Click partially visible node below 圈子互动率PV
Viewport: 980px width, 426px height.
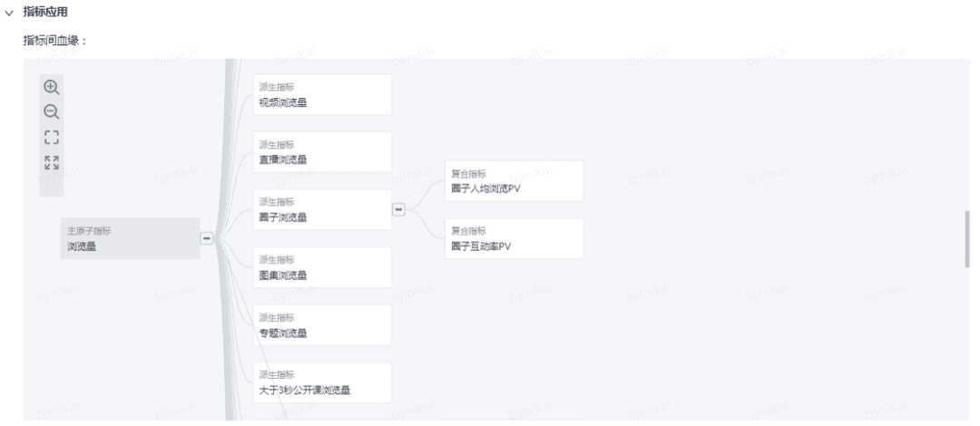click(514, 420)
